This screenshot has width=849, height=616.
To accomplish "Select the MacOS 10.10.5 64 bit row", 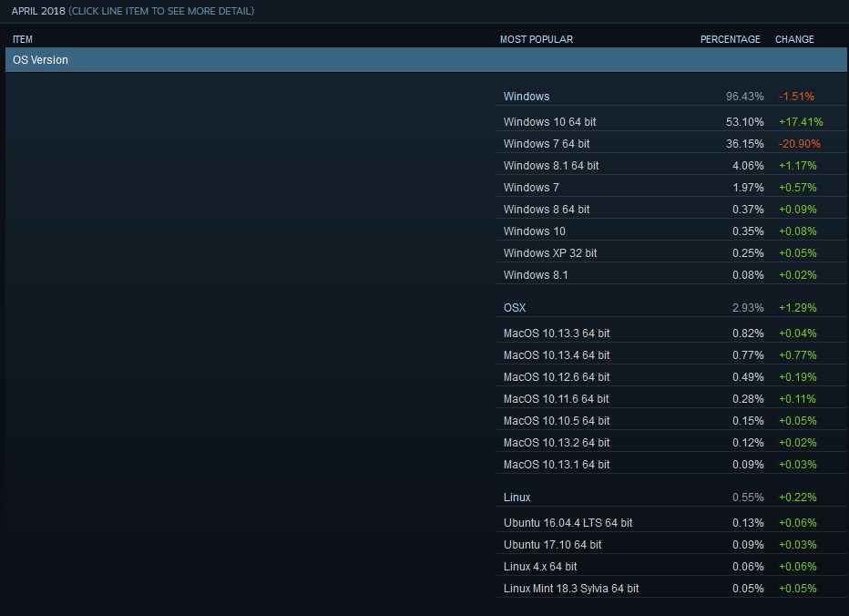I will [671, 420].
